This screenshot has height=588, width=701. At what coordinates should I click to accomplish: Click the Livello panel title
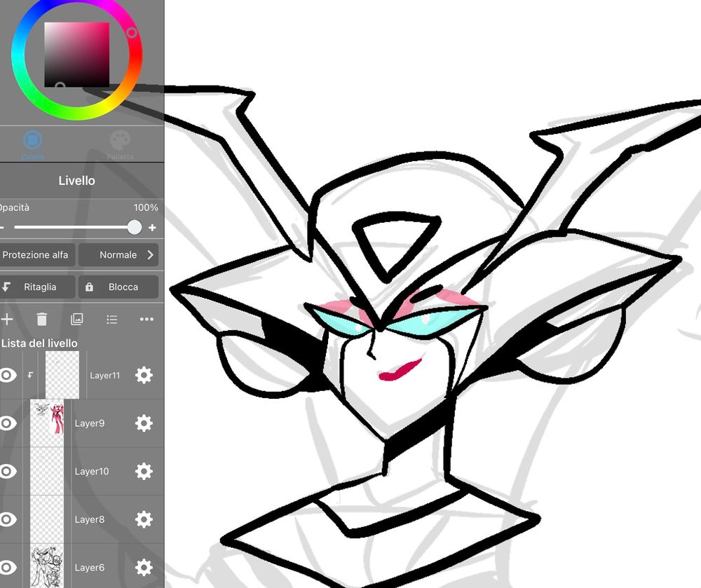[x=76, y=181]
